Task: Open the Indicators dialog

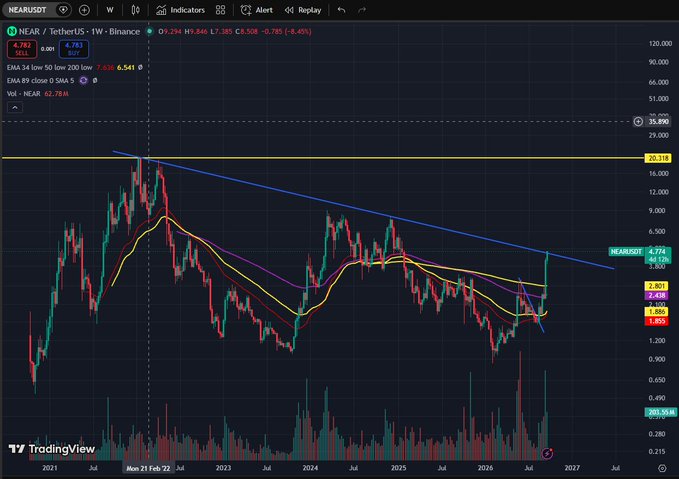Action: [181, 10]
